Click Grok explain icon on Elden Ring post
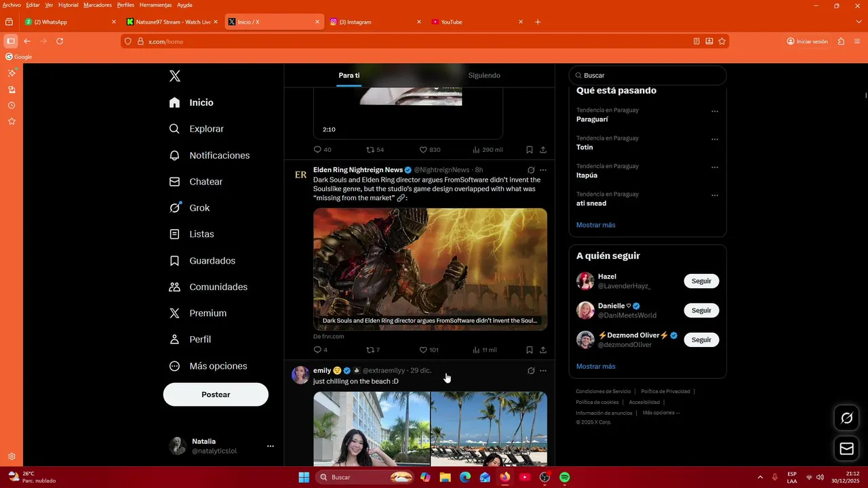 click(x=531, y=170)
